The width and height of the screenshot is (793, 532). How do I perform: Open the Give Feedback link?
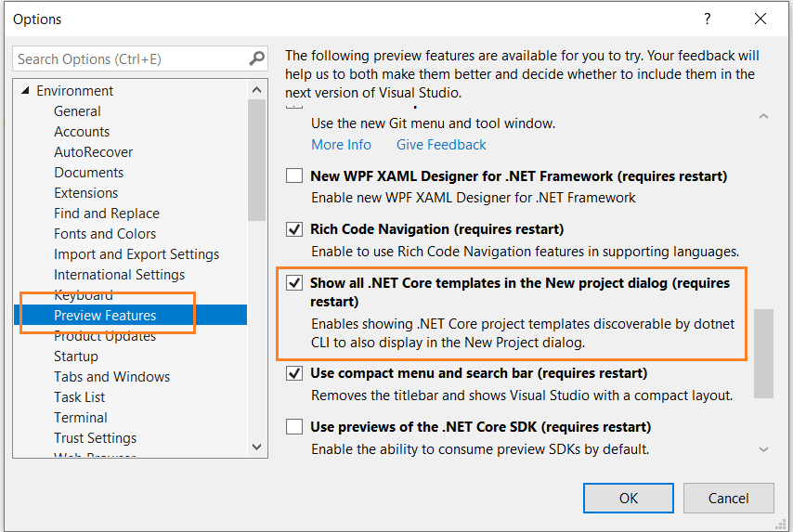pos(441,145)
